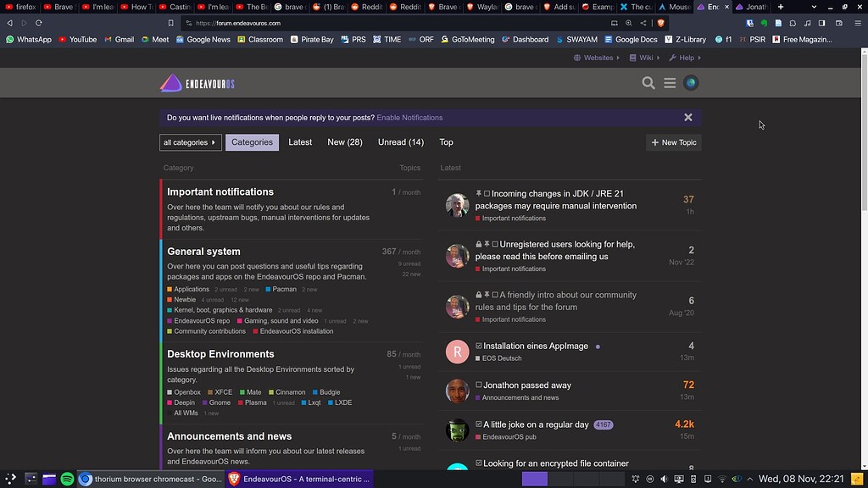
Task: Click the volume icon in the system tray
Action: point(665,479)
